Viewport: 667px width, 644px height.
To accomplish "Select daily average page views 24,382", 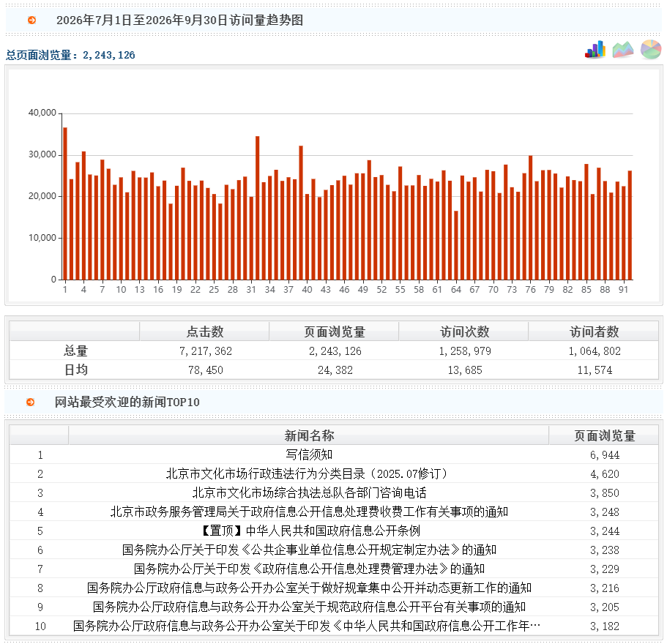I will 335,370.
